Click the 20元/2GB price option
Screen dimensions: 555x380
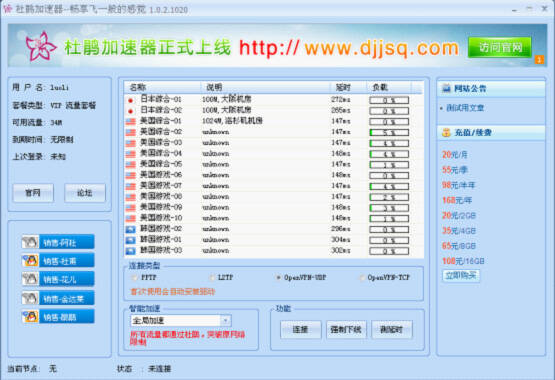click(459, 215)
